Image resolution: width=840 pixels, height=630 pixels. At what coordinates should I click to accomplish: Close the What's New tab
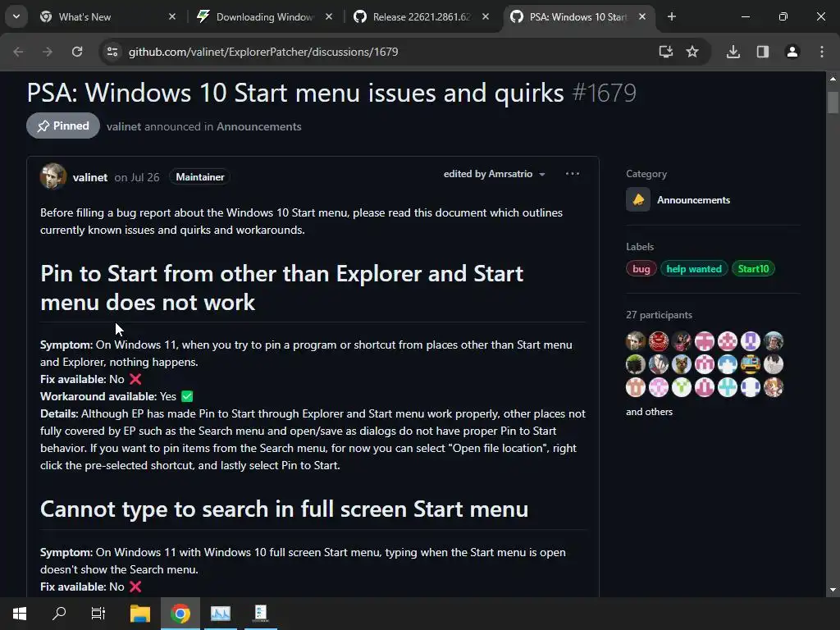tap(172, 16)
